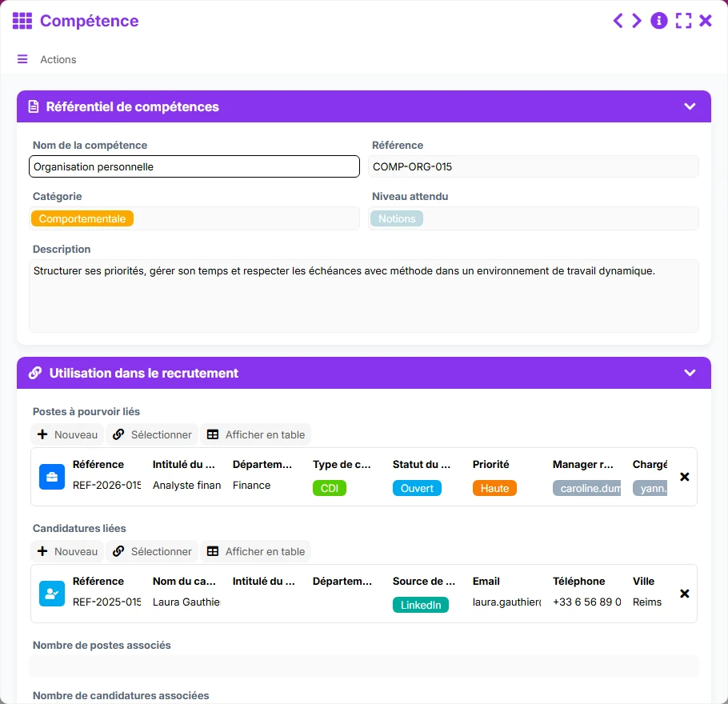Go to next record with right chevron
The width and height of the screenshot is (728, 704).
pos(637,21)
